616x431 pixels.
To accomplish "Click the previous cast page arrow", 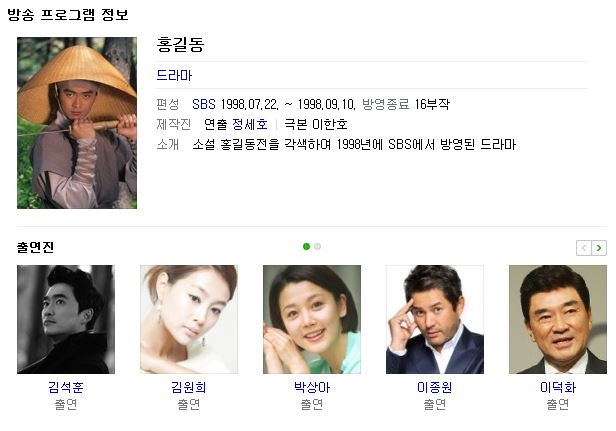I will click(584, 248).
